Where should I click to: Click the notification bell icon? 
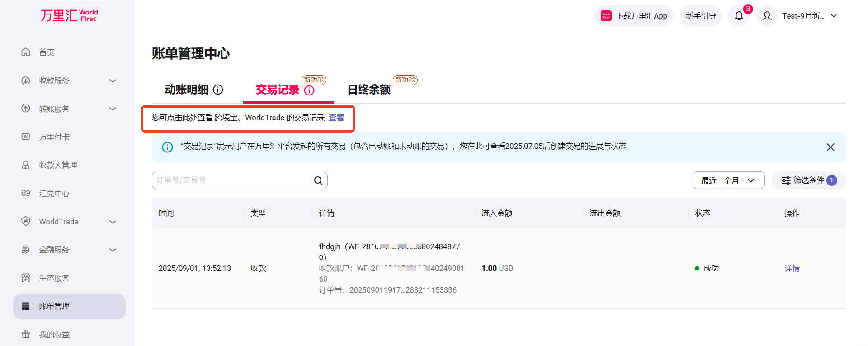739,16
